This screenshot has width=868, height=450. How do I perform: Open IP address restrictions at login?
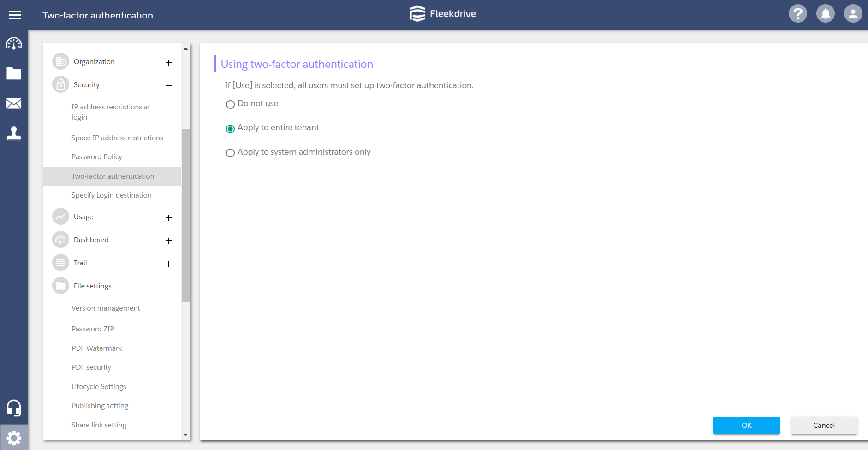coord(112,112)
